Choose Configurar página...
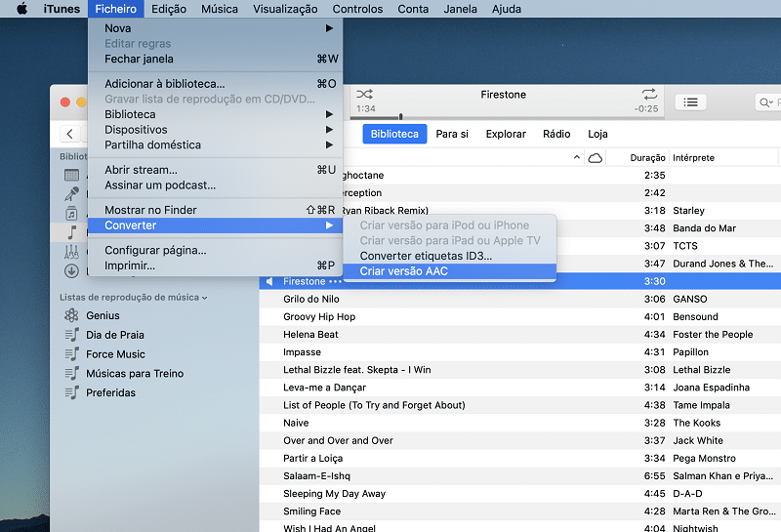The width and height of the screenshot is (781, 532). tap(215, 250)
